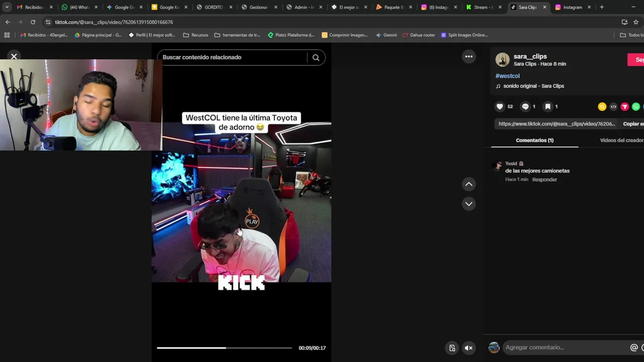The image size is (644, 362).
Task: Send to friends with red paper-plane icon
Action: click(624, 107)
